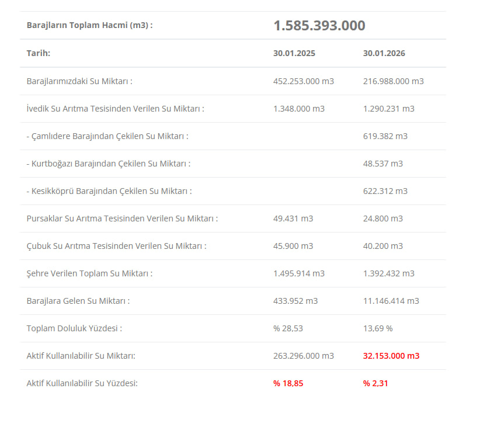504x430 pixels.
Task: Click the red % 2,31 percentage
Action: (x=376, y=383)
